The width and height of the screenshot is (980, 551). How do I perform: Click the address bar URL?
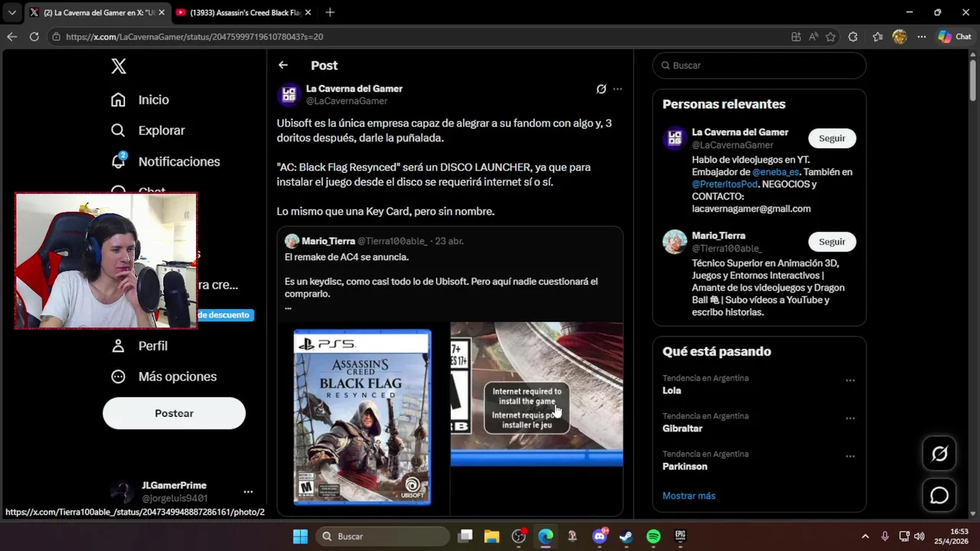(194, 37)
